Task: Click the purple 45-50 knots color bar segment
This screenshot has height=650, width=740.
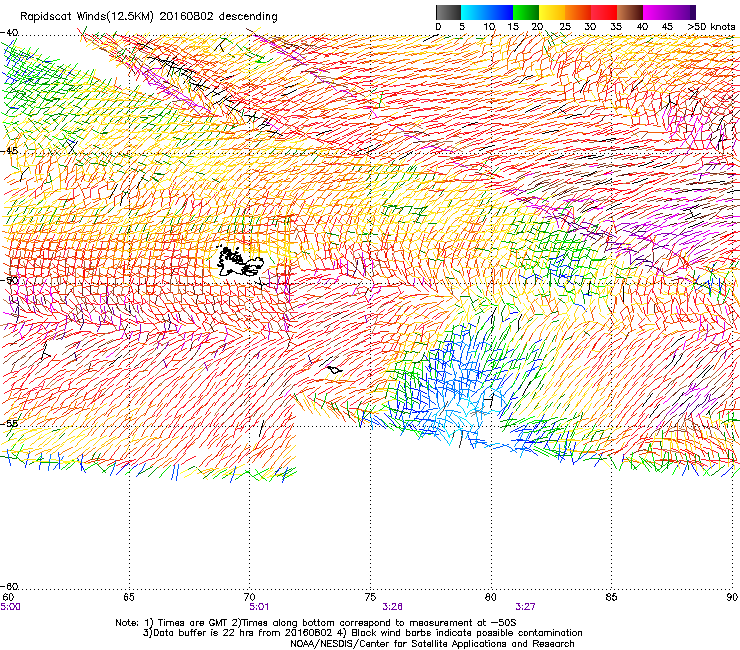Action: tap(682, 12)
